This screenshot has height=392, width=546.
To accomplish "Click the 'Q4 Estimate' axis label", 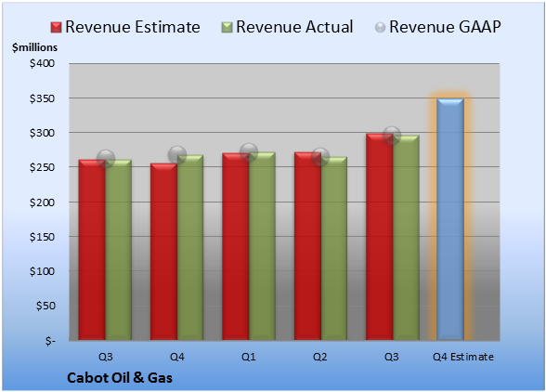I will (463, 357).
